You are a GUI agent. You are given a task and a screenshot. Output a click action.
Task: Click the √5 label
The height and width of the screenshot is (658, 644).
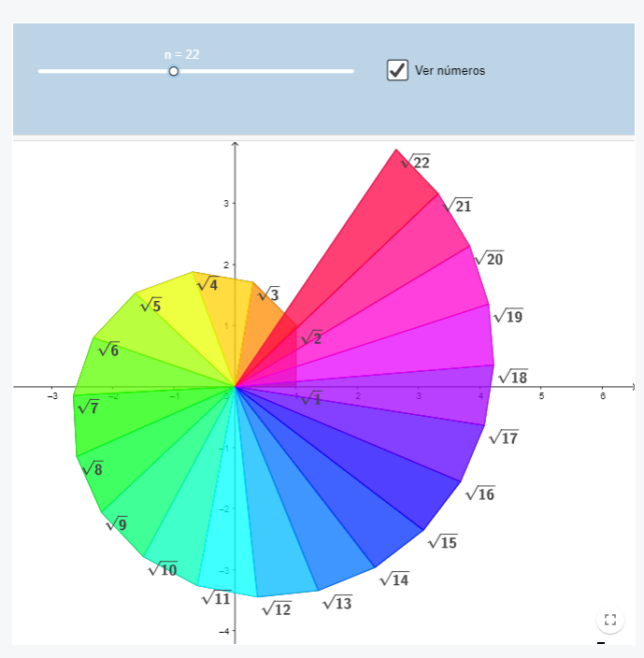pyautogui.click(x=150, y=305)
